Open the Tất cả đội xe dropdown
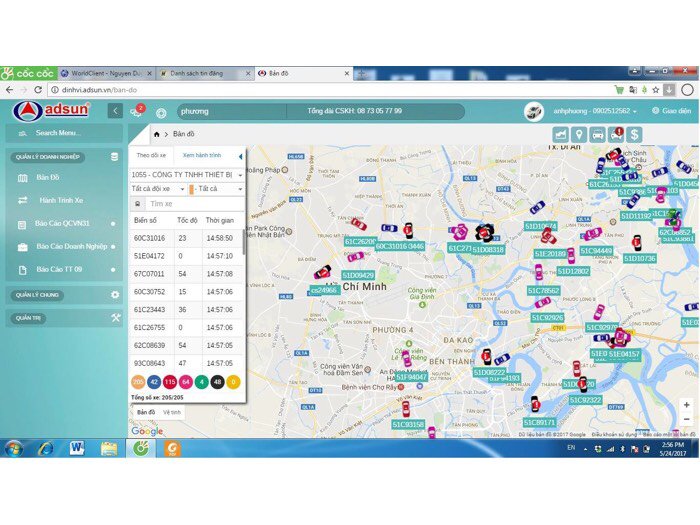Viewport: 700px width, 525px height. click(158, 189)
